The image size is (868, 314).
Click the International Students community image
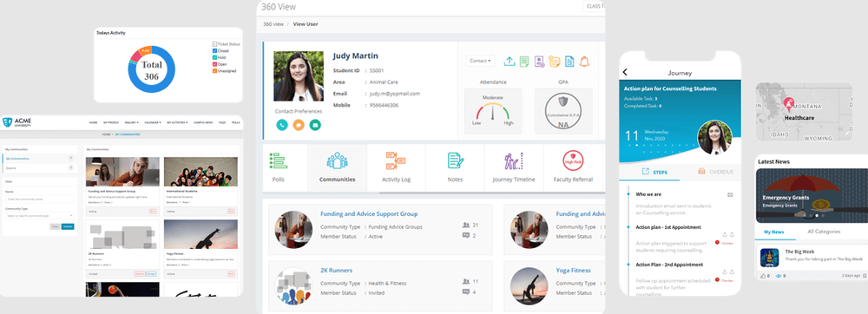pyautogui.click(x=201, y=172)
